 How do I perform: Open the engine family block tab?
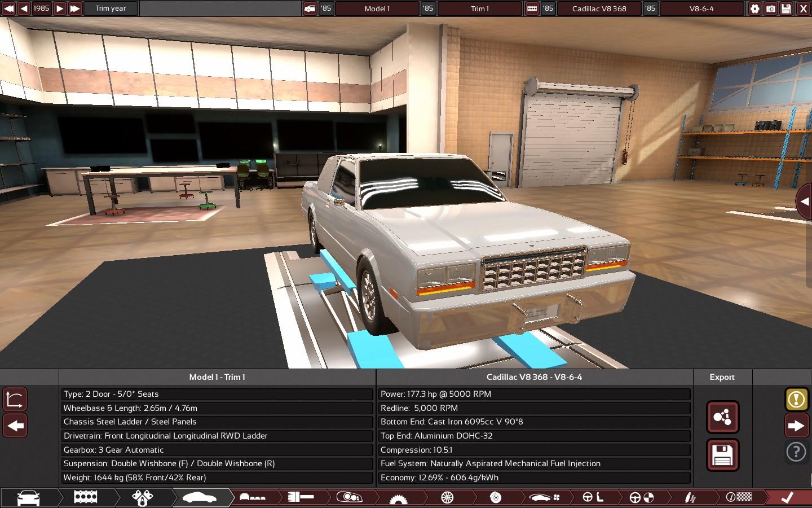pyautogui.click(x=86, y=498)
